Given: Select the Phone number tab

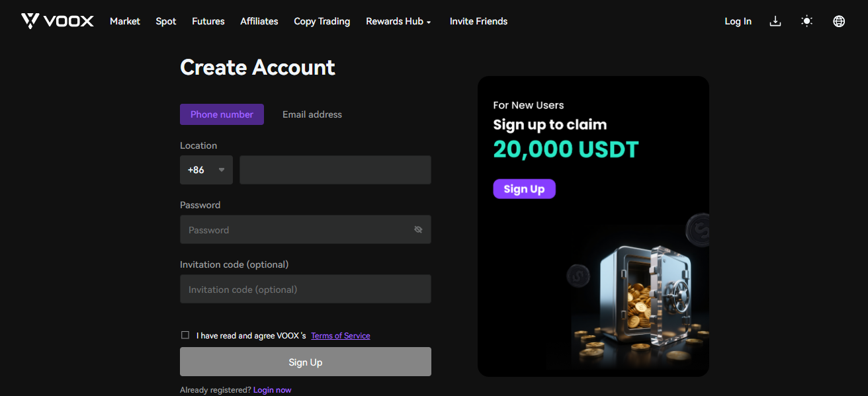Looking at the screenshot, I should tap(222, 114).
